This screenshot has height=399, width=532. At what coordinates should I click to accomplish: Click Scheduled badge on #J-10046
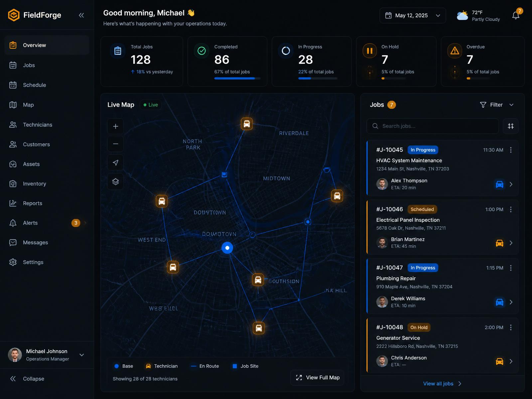click(422, 209)
